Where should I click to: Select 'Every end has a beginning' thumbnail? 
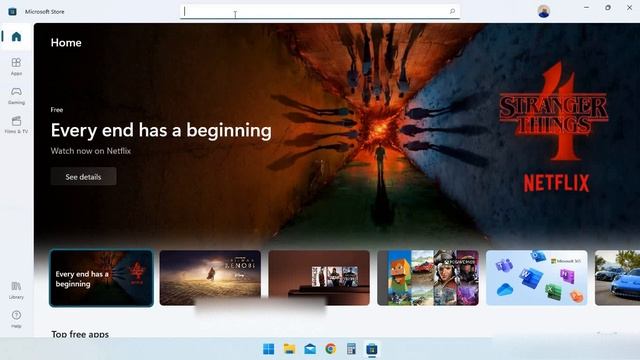(101, 278)
